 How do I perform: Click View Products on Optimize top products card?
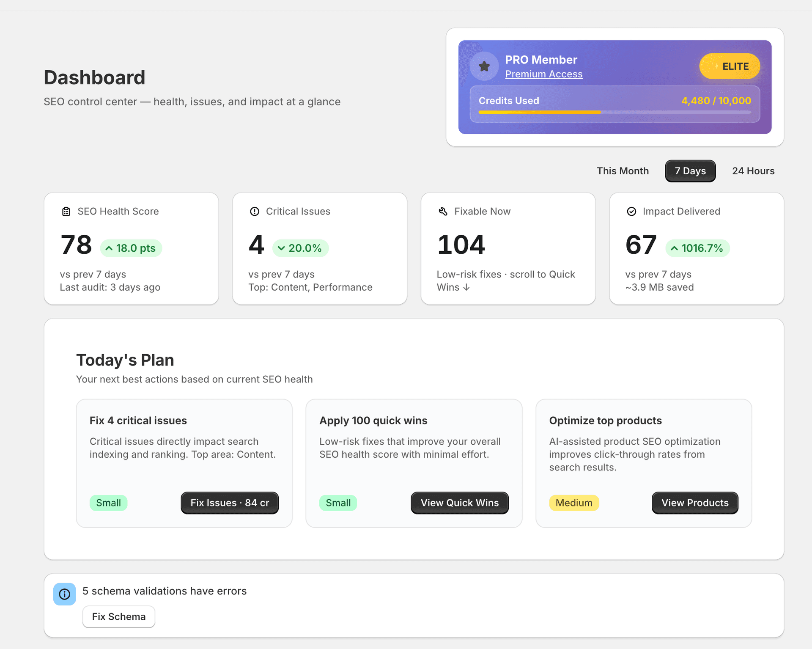point(694,503)
